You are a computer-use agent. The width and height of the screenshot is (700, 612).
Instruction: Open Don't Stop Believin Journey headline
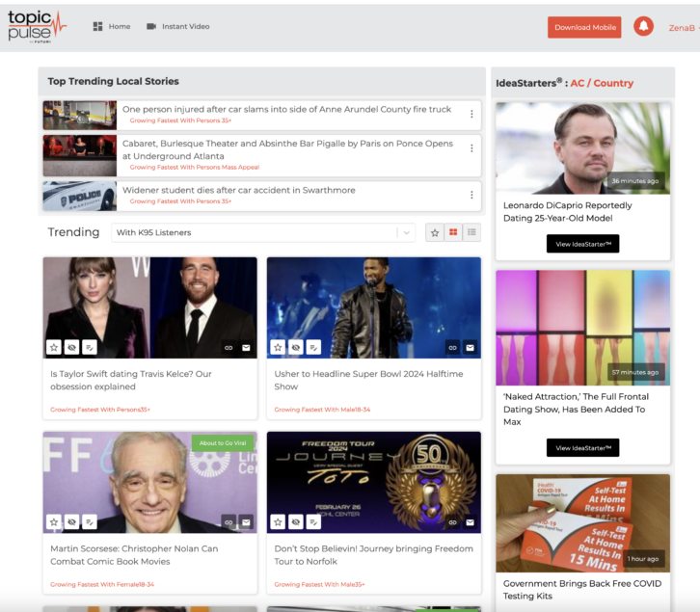click(x=374, y=555)
